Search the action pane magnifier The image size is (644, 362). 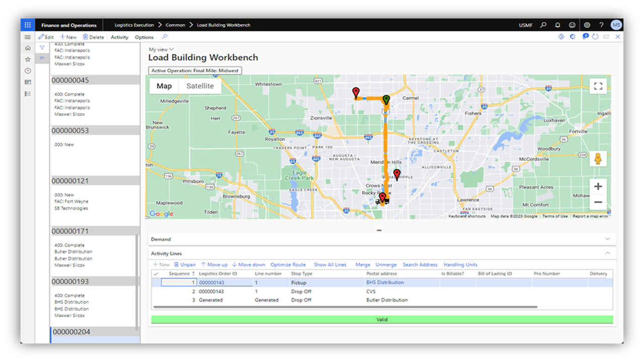click(165, 37)
